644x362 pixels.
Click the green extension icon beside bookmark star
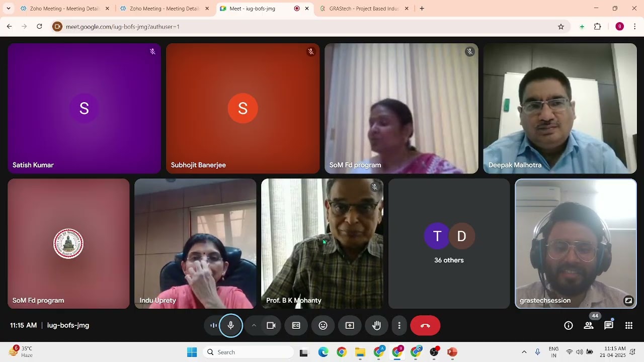tap(582, 27)
